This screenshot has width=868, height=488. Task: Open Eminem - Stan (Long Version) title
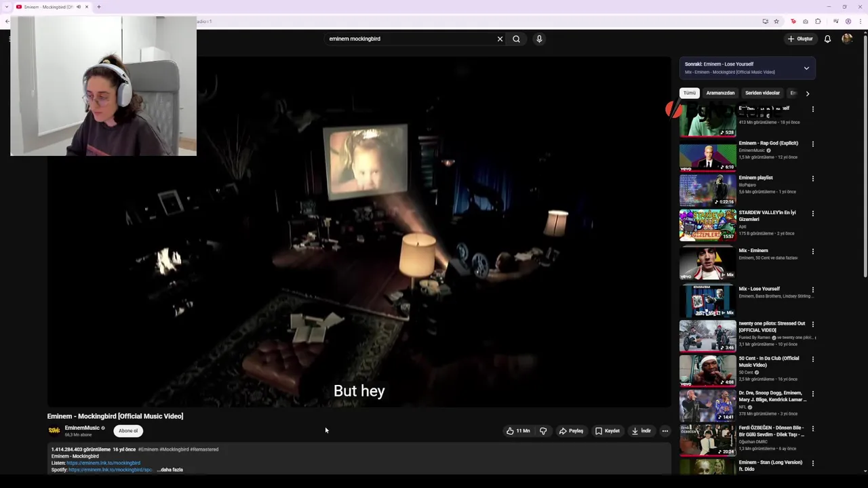click(x=770, y=466)
